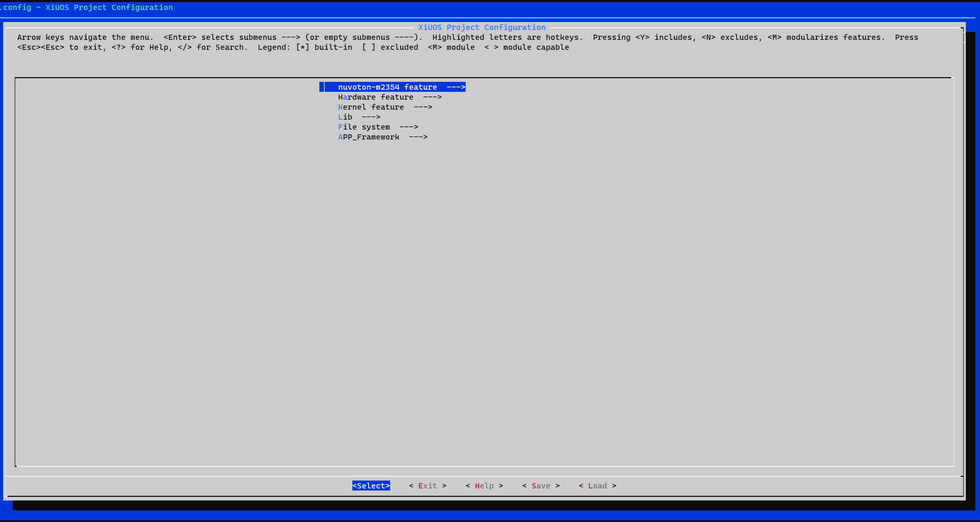
Task: Open the Hardware feature submenu
Action: click(390, 97)
